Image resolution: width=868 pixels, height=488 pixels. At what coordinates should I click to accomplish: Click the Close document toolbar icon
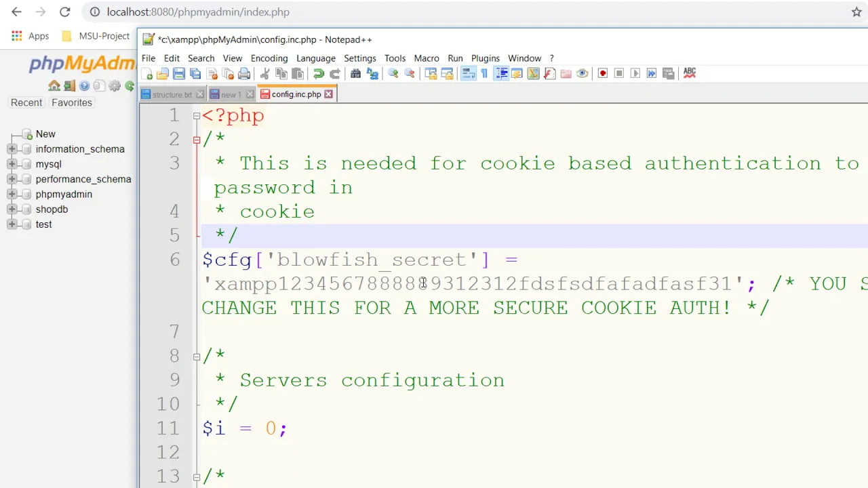tap(212, 73)
